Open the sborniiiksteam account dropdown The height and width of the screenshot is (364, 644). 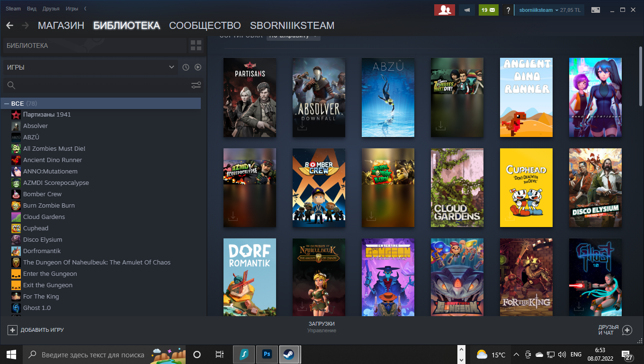coord(549,10)
